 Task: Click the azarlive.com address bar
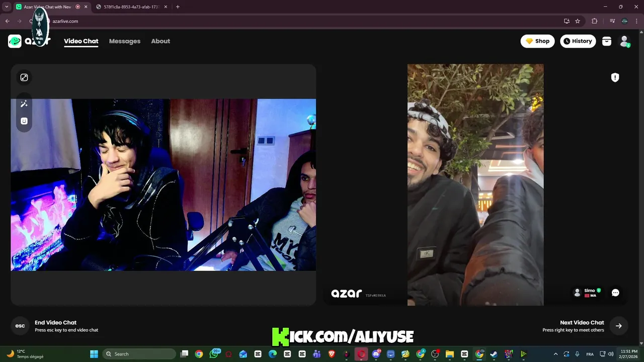tap(302, 21)
